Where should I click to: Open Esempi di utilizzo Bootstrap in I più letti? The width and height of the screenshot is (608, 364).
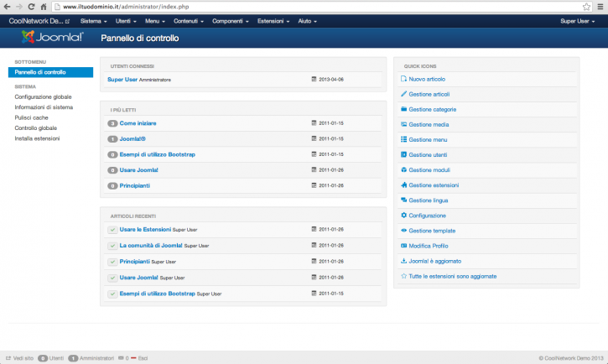(x=157, y=154)
